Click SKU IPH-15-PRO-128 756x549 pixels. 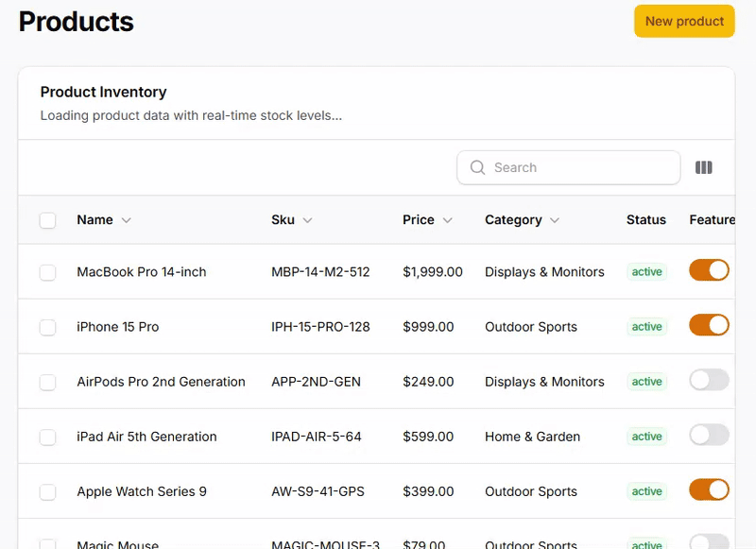[x=320, y=327]
